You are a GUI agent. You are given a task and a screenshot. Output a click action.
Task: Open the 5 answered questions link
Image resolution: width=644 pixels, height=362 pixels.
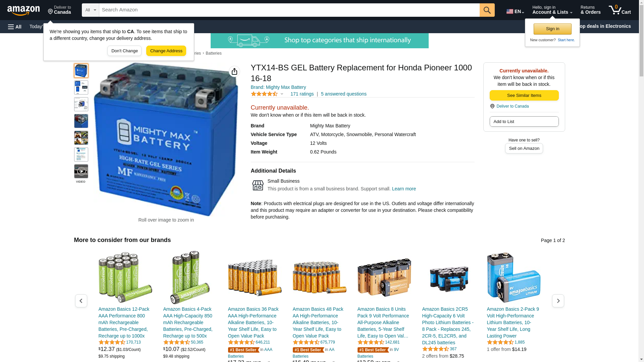343,94
